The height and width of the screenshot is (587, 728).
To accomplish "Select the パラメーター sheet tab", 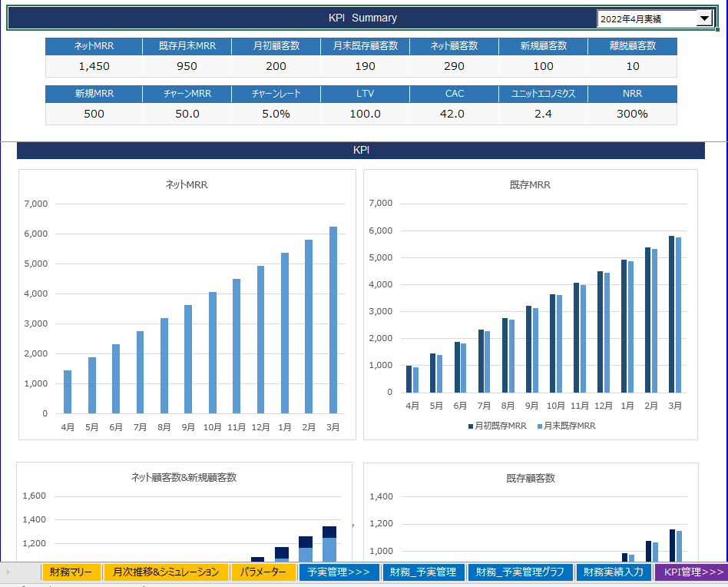I will [x=263, y=572].
